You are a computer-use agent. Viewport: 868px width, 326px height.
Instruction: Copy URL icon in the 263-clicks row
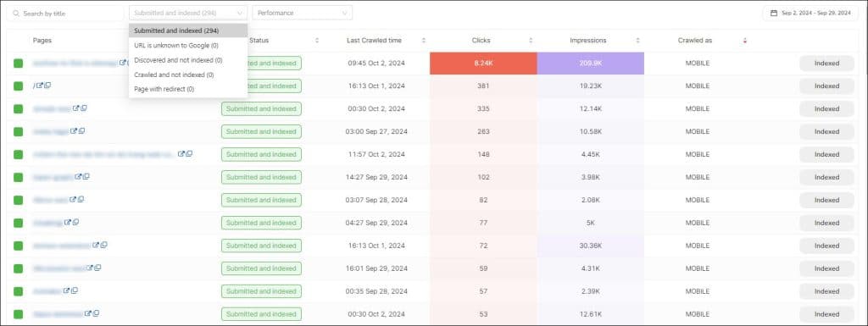point(81,131)
